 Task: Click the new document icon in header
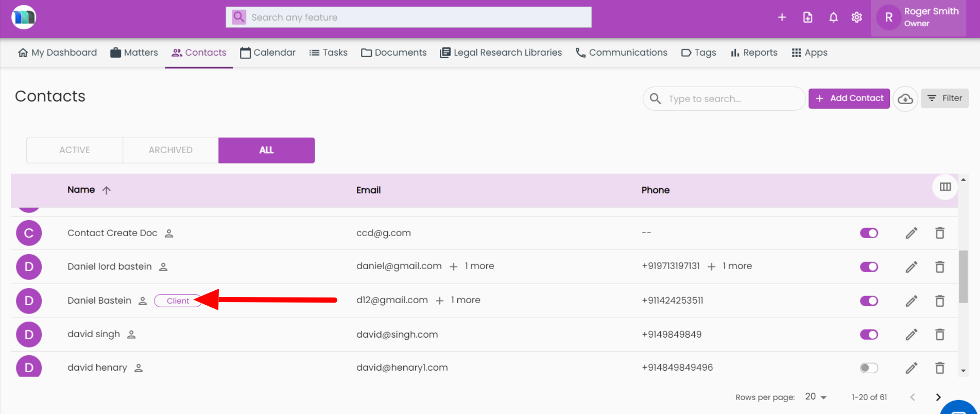click(x=807, y=18)
